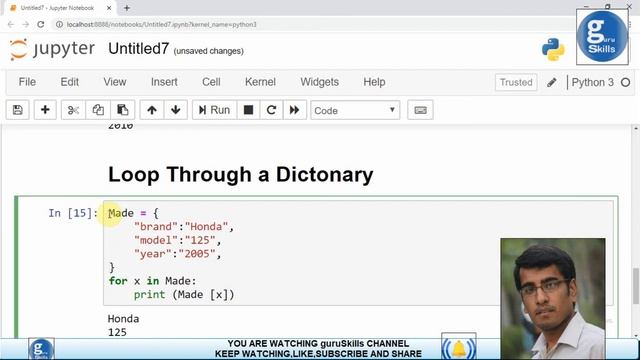Interrupt the kernel with stop icon
Image resolution: width=640 pixels, height=360 pixels.
click(248, 110)
